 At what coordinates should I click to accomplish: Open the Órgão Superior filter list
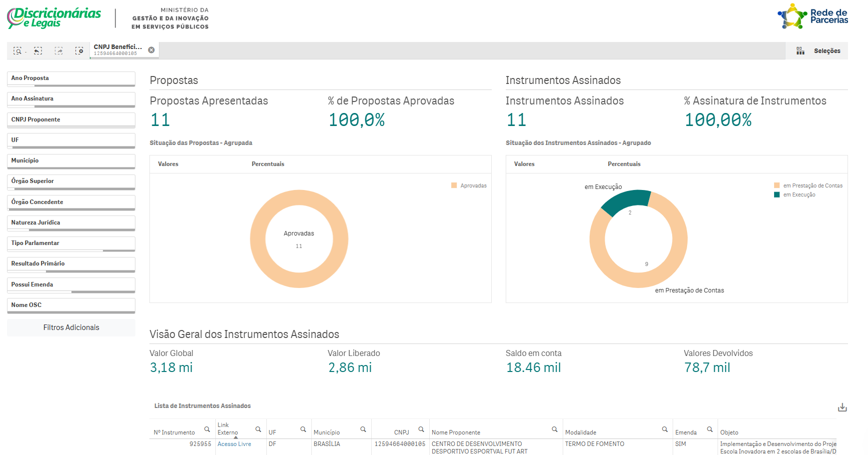(x=71, y=181)
